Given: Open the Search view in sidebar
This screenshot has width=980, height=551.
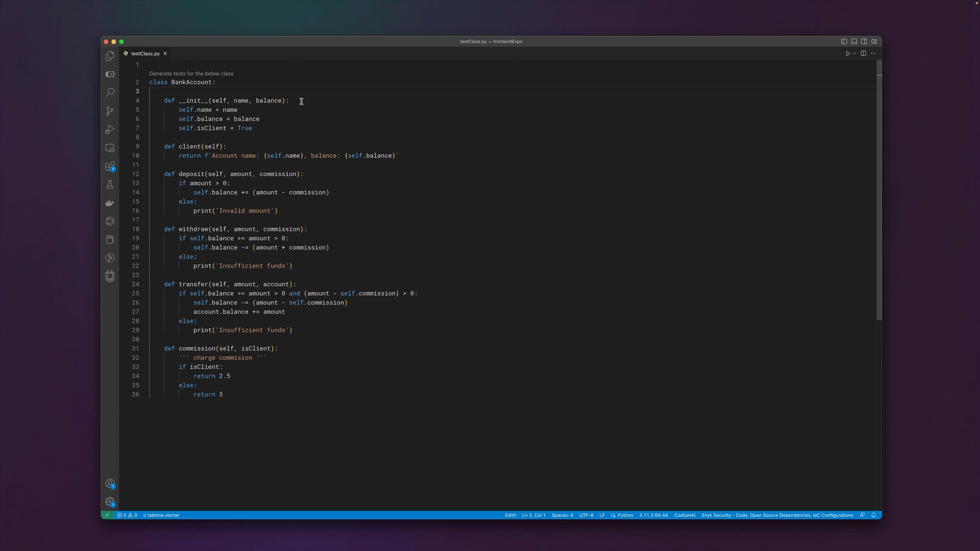Looking at the screenshot, I should [110, 93].
